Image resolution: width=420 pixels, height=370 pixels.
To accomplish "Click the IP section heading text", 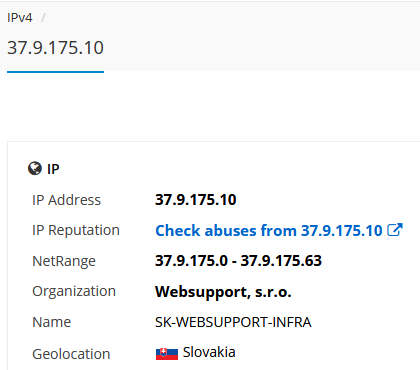I will tap(53, 169).
